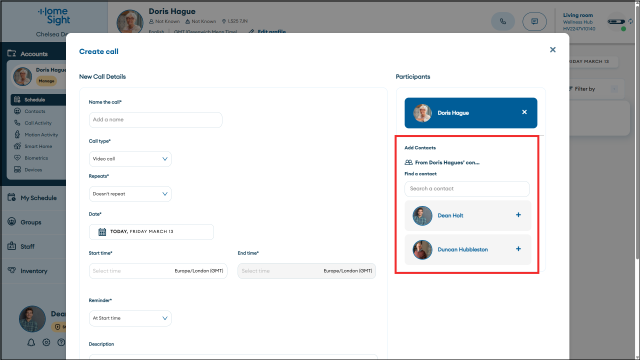The width and height of the screenshot is (640, 360).
Task: Click the logged-in user avatar at bottom-left
Action: click(32, 319)
